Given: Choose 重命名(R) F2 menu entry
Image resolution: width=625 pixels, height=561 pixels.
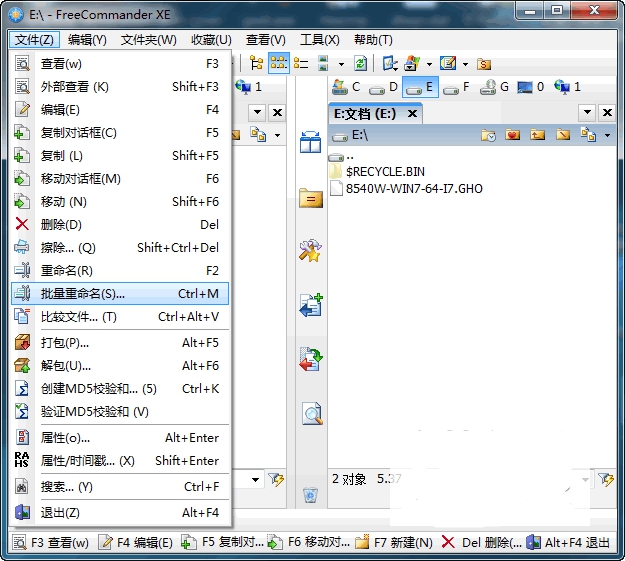Looking at the screenshot, I should 120,271.
